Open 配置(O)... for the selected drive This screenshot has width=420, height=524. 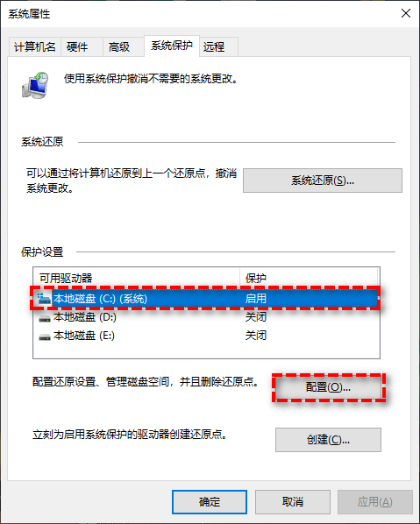pyautogui.click(x=328, y=387)
